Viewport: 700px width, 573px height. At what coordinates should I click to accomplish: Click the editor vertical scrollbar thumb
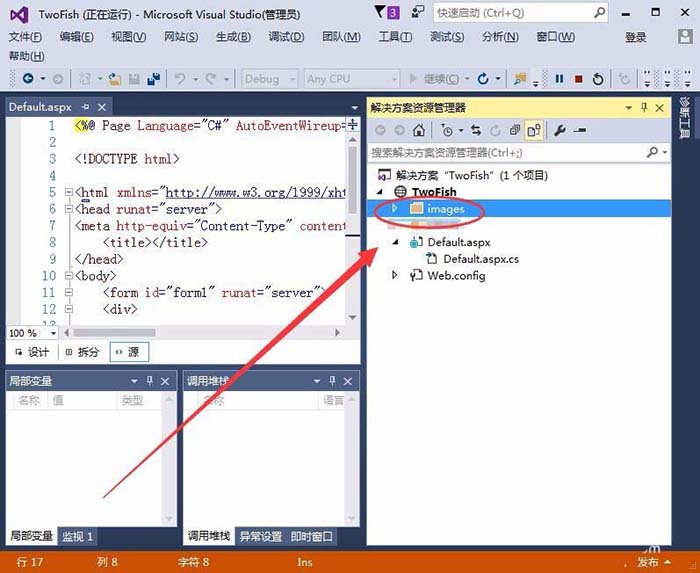tap(353, 179)
